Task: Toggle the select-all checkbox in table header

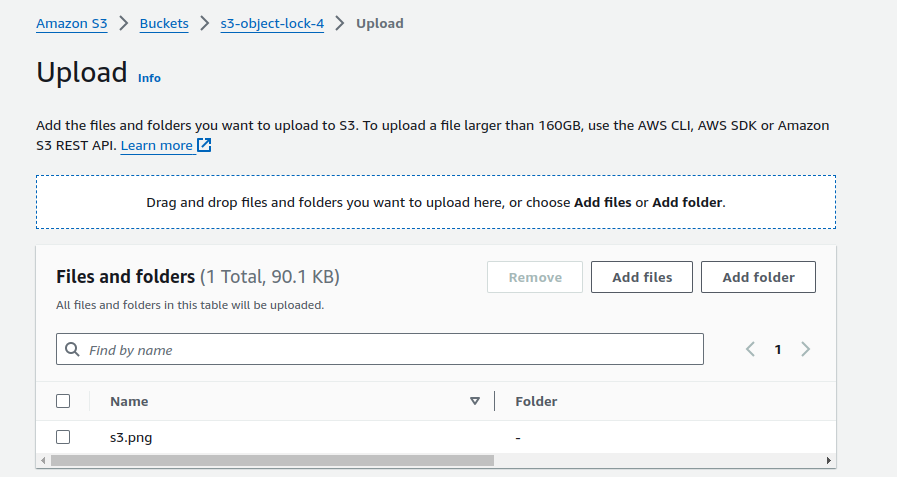Action: click(63, 401)
